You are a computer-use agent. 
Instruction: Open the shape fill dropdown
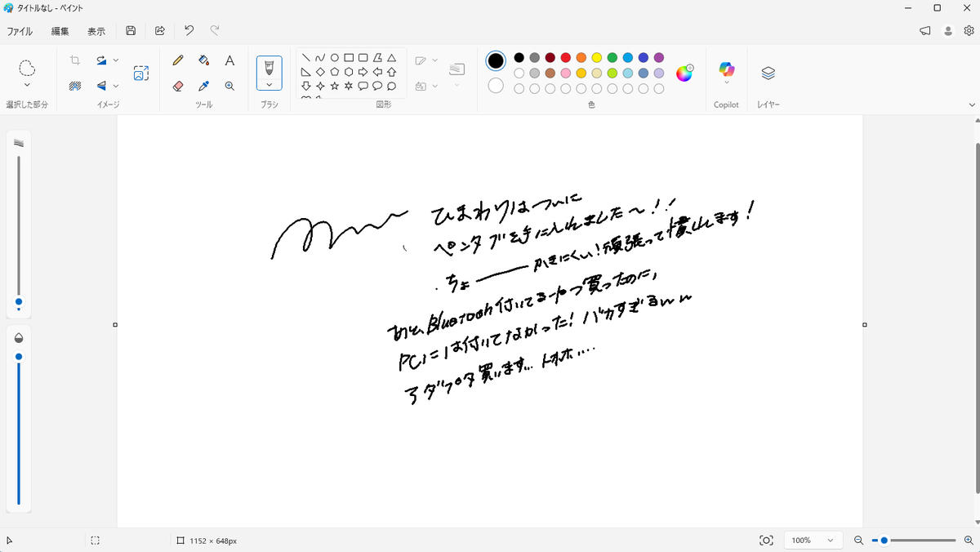point(435,85)
